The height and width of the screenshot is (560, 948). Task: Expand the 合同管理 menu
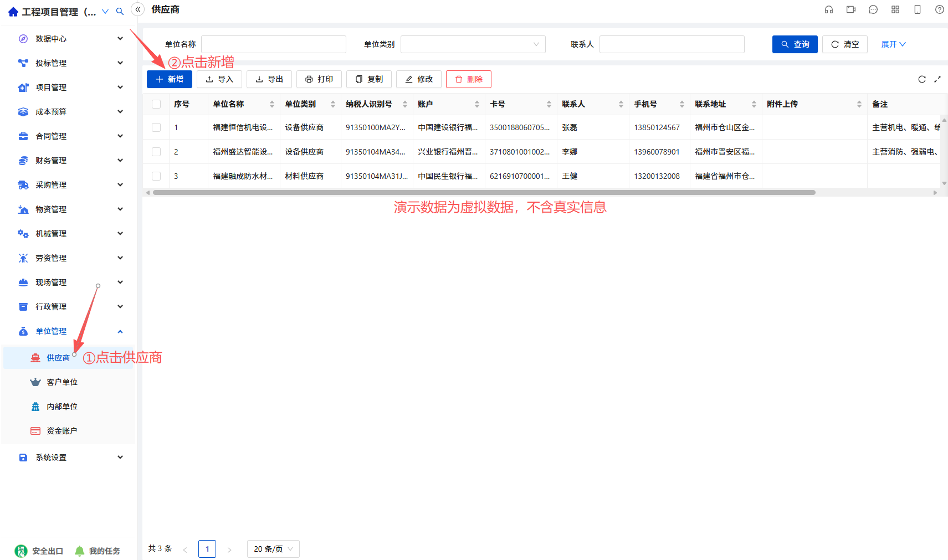[69, 136]
